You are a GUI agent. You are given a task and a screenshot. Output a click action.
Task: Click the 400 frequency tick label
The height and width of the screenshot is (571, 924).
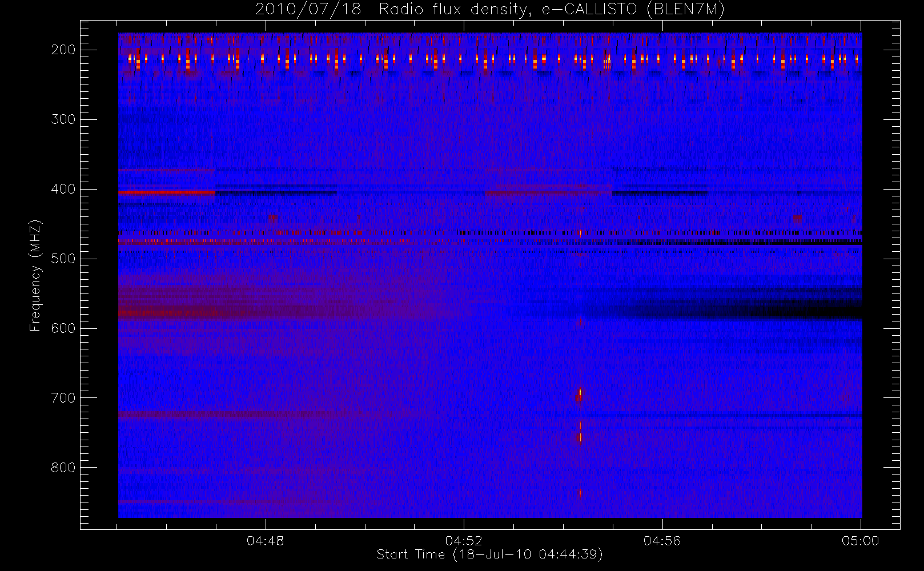[x=63, y=189]
